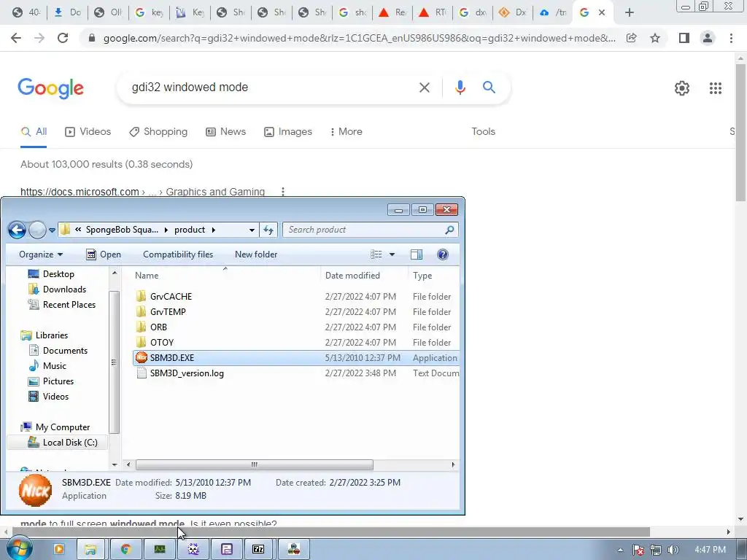Open 7-Zip taskbar icon
The height and width of the screenshot is (560, 747).
pyautogui.click(x=258, y=550)
